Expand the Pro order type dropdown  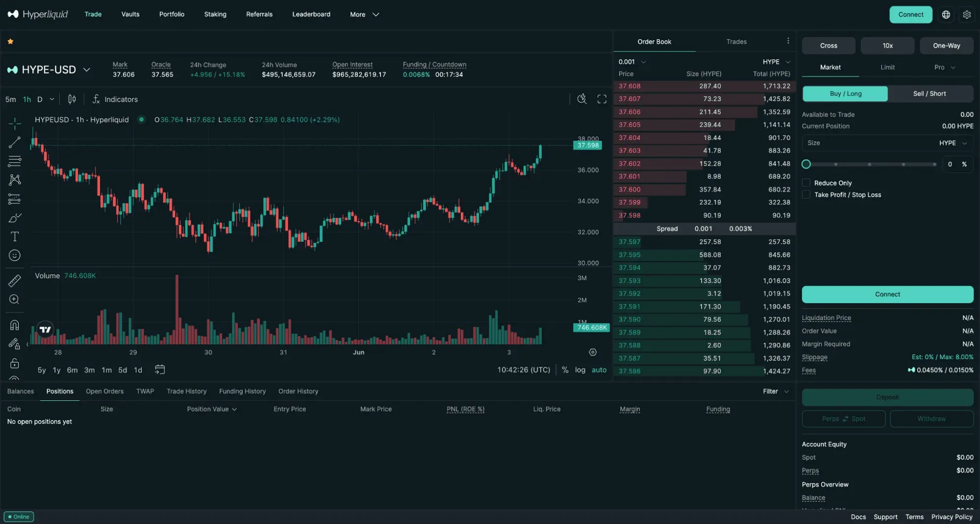coord(945,67)
